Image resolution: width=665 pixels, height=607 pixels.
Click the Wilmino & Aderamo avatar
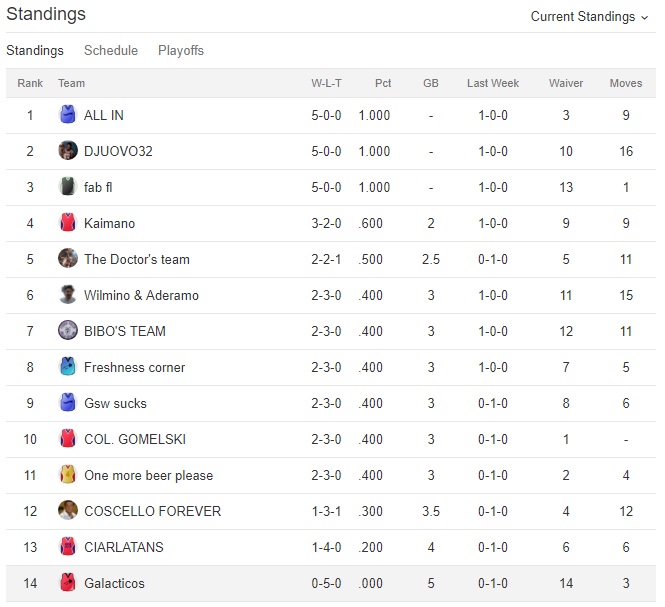tap(68, 295)
